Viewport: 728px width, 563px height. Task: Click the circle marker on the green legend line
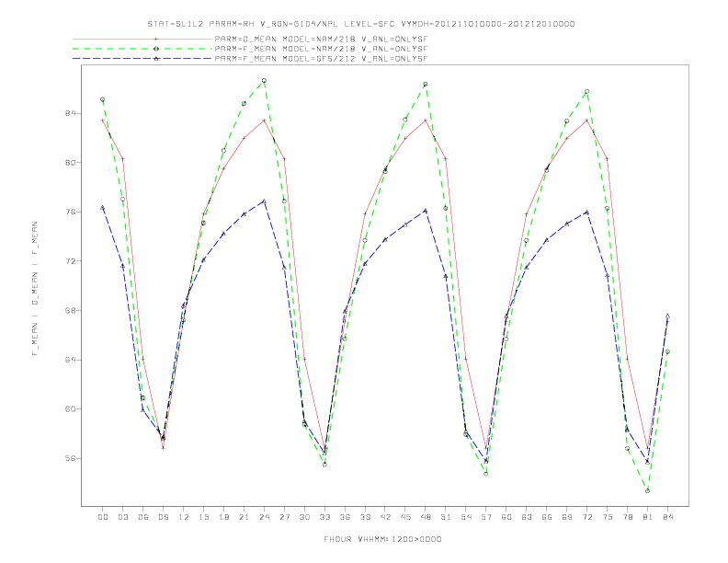pyautogui.click(x=156, y=49)
